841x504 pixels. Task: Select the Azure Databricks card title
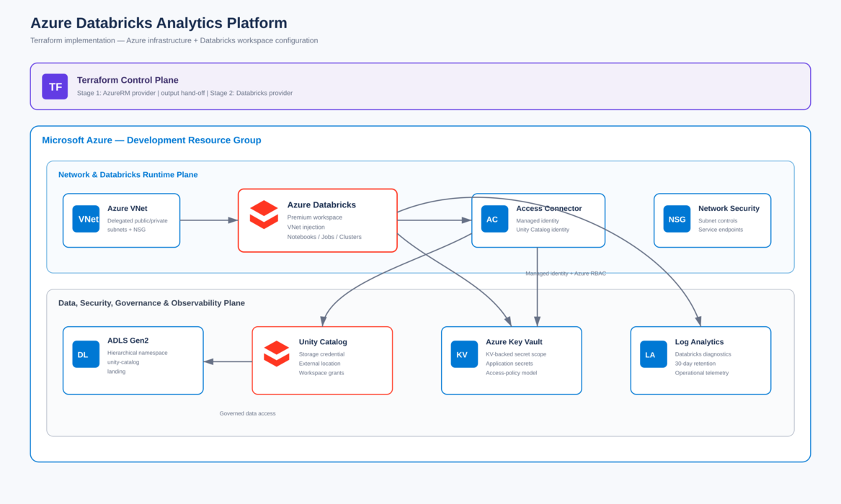(321, 204)
